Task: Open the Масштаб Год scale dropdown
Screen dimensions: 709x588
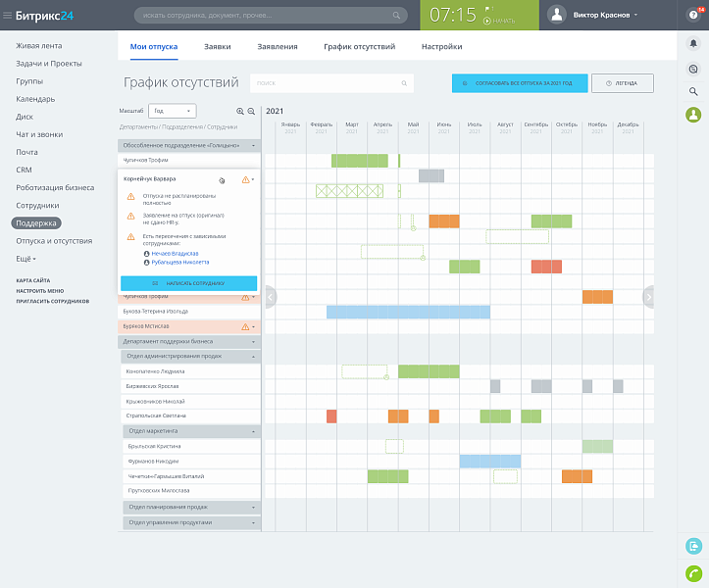Action: (173, 112)
